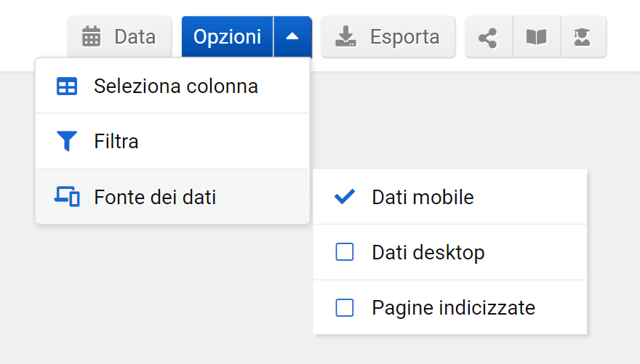The height and width of the screenshot is (364, 640).
Task: Click the share icon in toolbar
Action: coord(488,37)
